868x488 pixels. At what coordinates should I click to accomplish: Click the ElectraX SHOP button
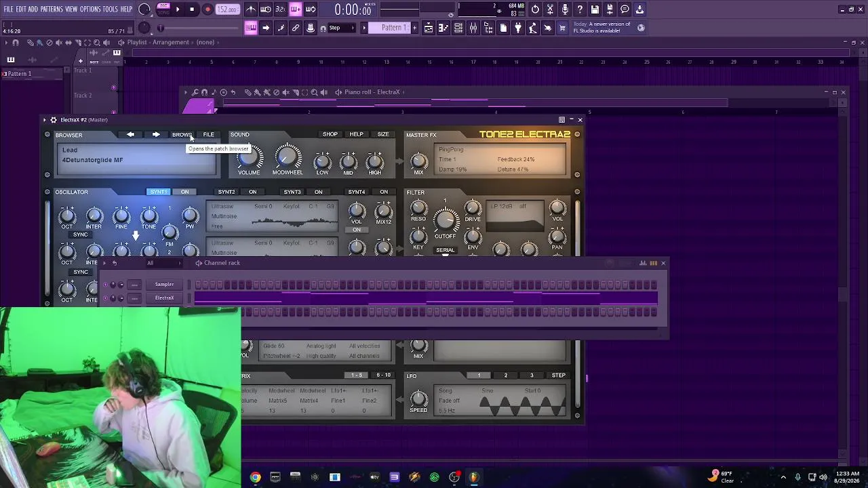330,134
